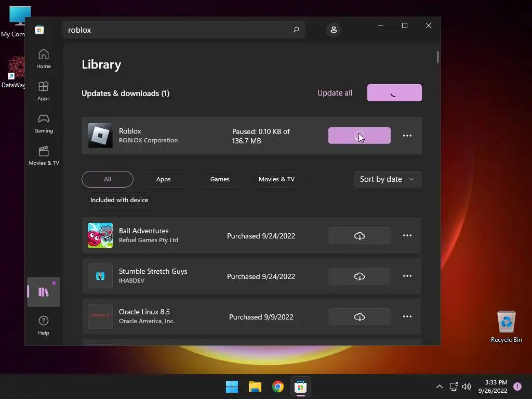This screenshot has width=532, height=399.
Task: Open the Apps section in sidebar
Action: click(x=44, y=91)
